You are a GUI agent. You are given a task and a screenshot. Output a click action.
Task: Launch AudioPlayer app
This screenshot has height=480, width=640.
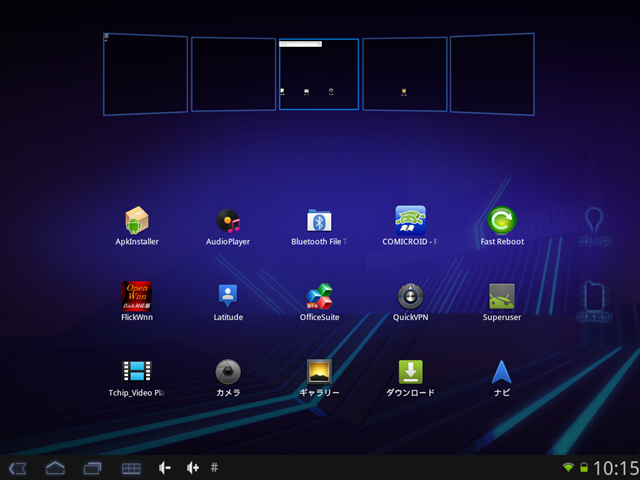coord(228,226)
